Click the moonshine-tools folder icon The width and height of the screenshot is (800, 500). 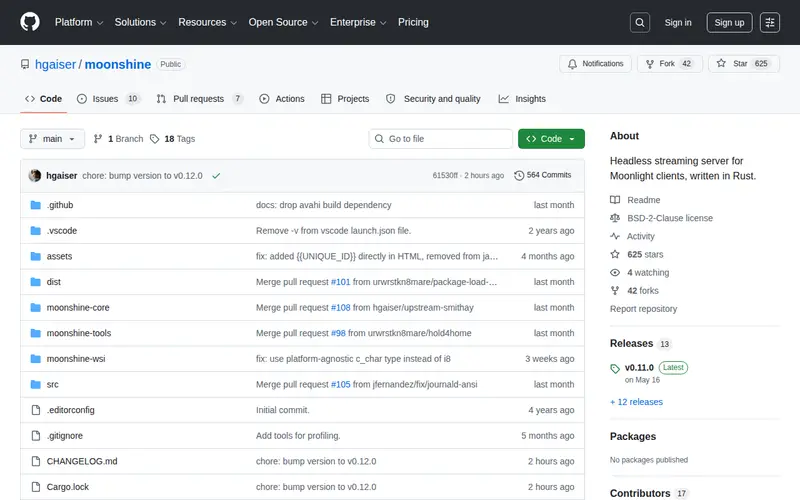coord(36,333)
